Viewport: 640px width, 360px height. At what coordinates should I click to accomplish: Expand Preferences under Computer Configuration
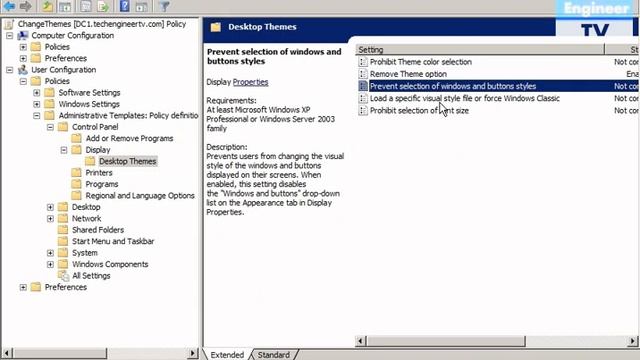tap(23, 58)
